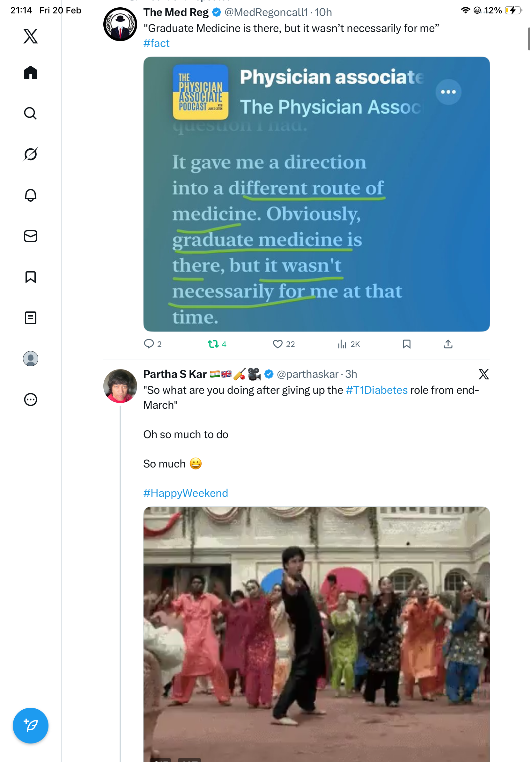
Task: Click the page scrollbar thumb
Action: [529, 39]
